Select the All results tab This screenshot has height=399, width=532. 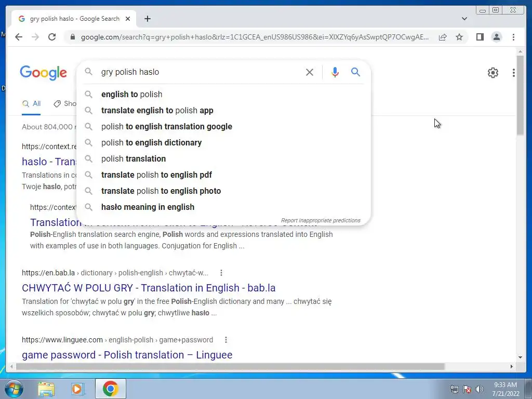pos(31,104)
